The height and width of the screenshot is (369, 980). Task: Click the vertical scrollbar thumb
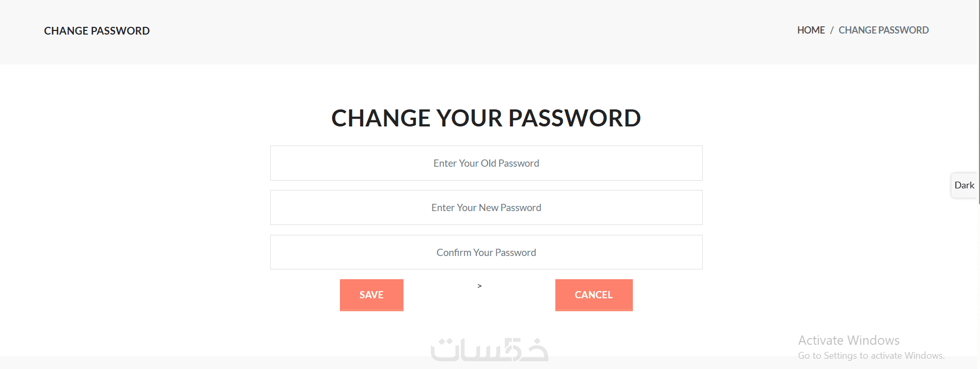pyautogui.click(x=979, y=103)
